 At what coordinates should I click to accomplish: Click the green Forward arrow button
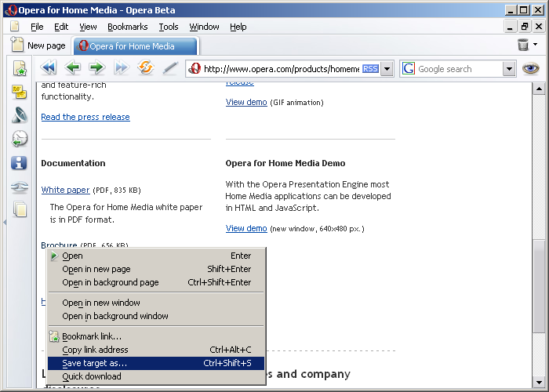coord(96,68)
